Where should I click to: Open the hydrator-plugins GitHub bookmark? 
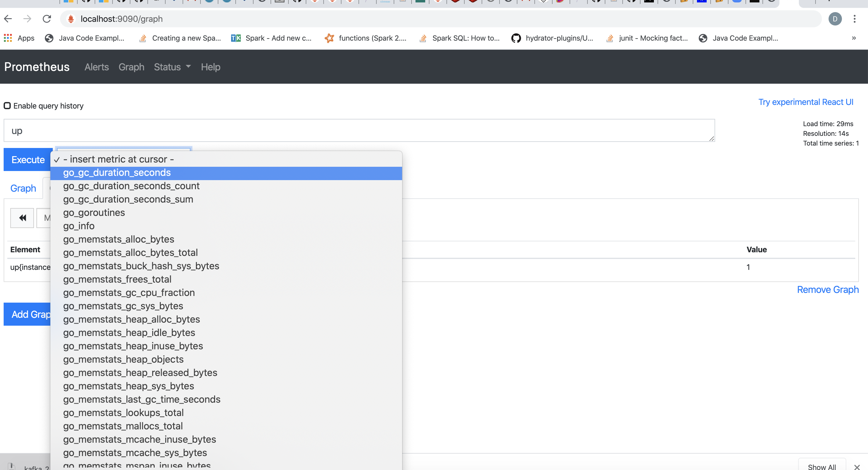pos(552,38)
